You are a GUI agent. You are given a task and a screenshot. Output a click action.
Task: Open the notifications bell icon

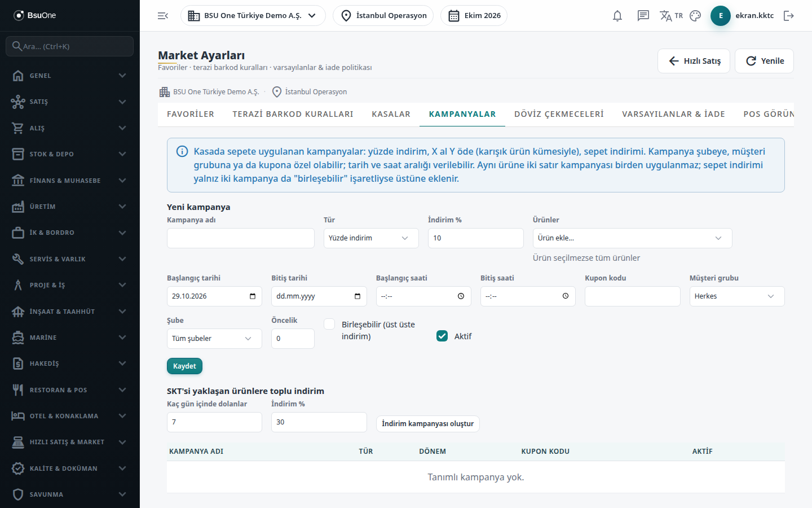(x=617, y=16)
